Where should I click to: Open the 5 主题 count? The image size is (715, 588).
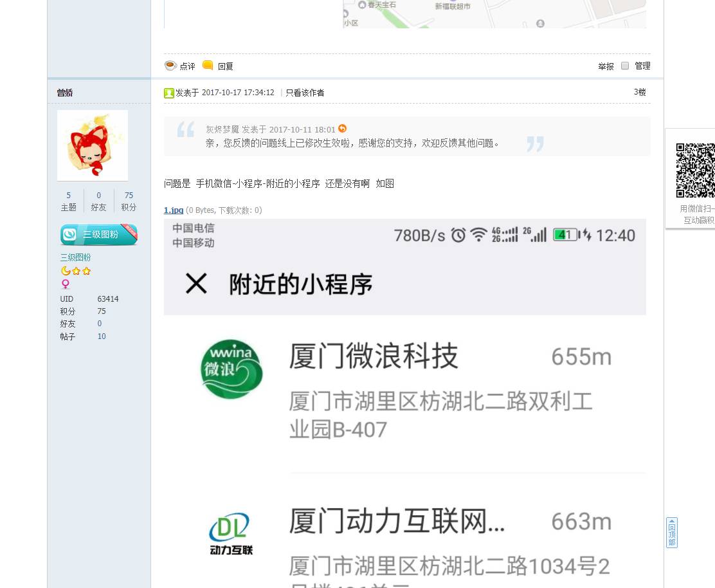[x=69, y=201]
